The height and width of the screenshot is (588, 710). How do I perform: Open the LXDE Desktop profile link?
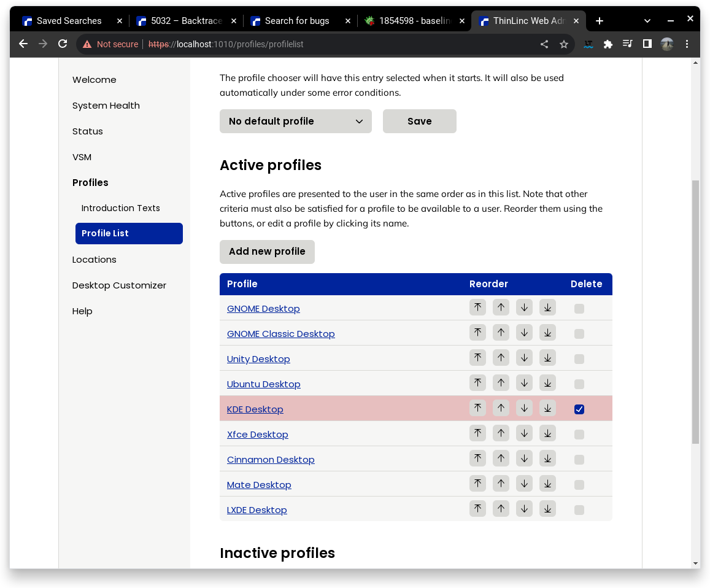coord(257,509)
